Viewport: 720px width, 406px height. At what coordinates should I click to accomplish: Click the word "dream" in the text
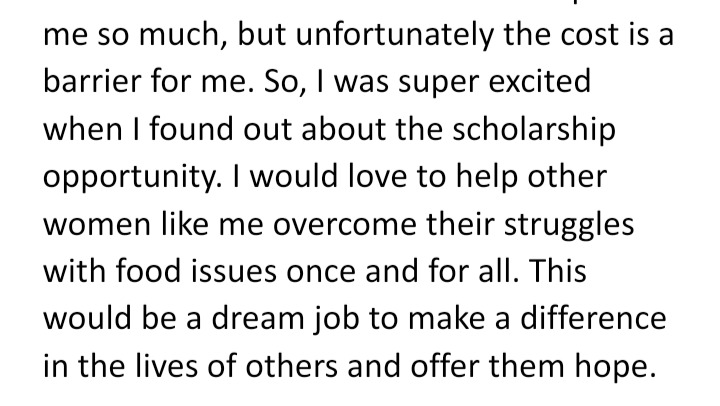click(x=258, y=318)
